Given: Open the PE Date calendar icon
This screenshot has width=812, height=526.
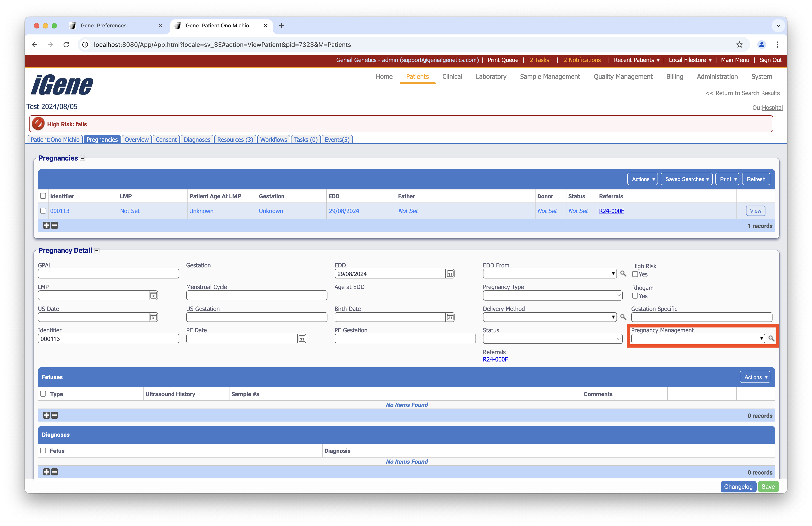Looking at the screenshot, I should (302, 339).
